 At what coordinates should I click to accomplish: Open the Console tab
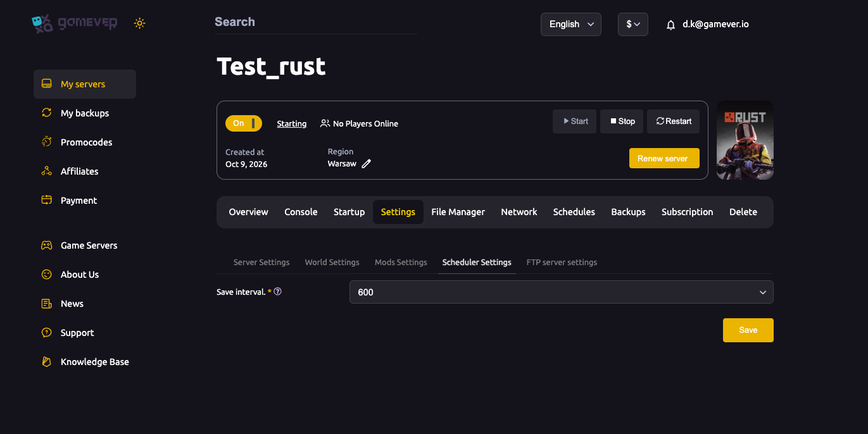click(301, 212)
